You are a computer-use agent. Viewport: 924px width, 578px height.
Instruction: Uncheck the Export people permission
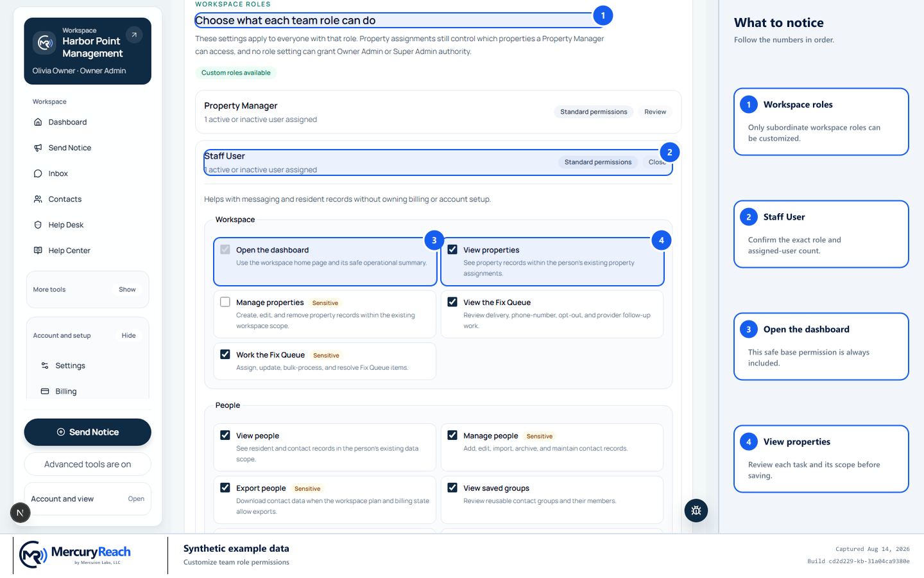click(225, 487)
